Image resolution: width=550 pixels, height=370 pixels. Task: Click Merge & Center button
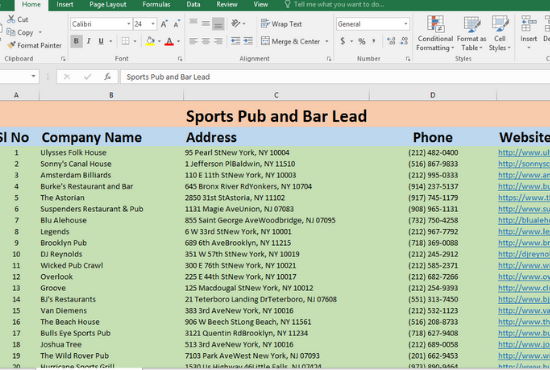tap(290, 41)
